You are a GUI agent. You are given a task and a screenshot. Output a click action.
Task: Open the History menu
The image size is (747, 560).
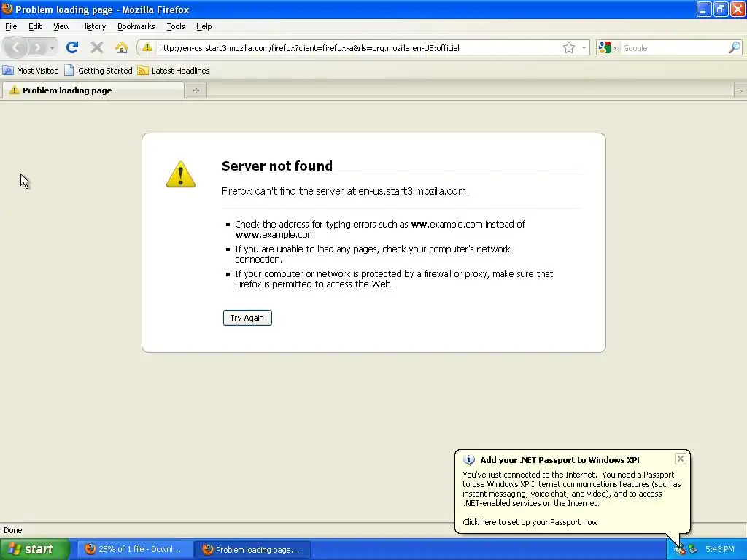tap(93, 26)
